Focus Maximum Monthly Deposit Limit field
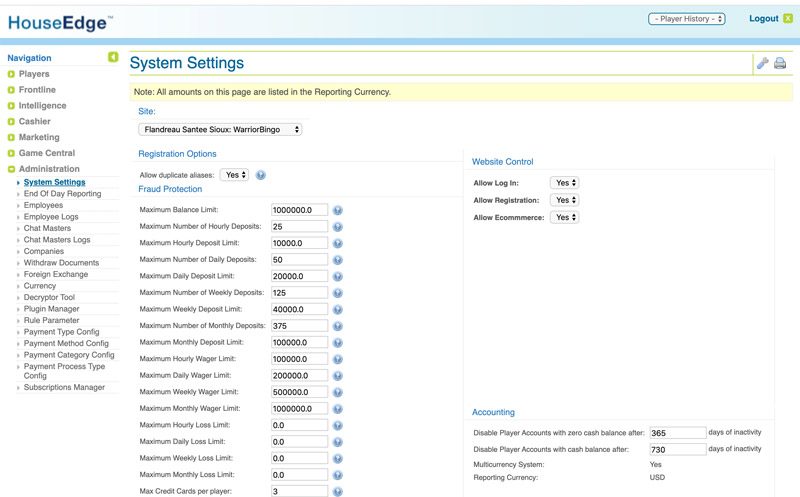Image resolution: width=800 pixels, height=497 pixels. pos(299,342)
